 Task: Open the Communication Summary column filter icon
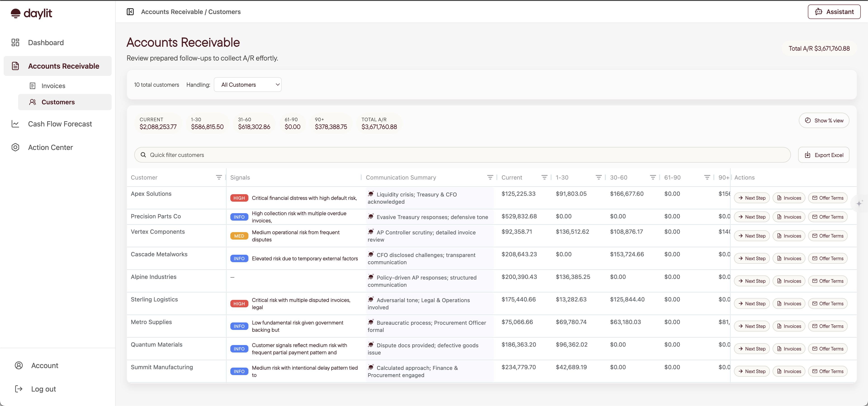click(490, 177)
